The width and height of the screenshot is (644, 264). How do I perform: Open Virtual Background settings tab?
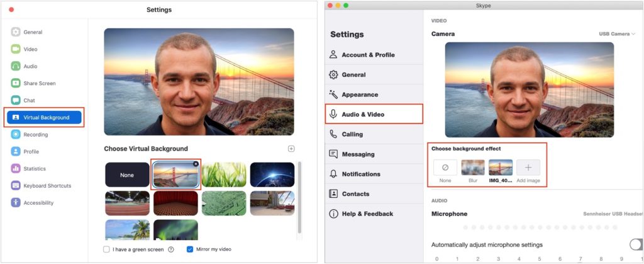tap(45, 118)
